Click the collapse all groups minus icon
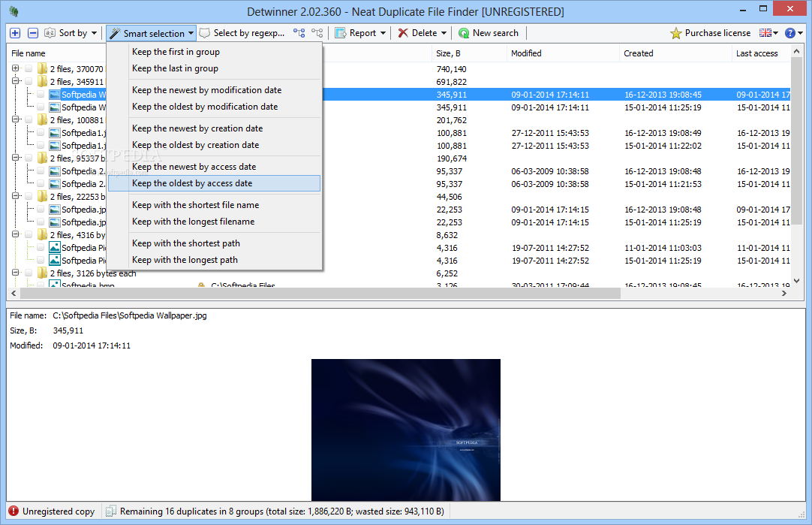The image size is (812, 525). (32, 33)
